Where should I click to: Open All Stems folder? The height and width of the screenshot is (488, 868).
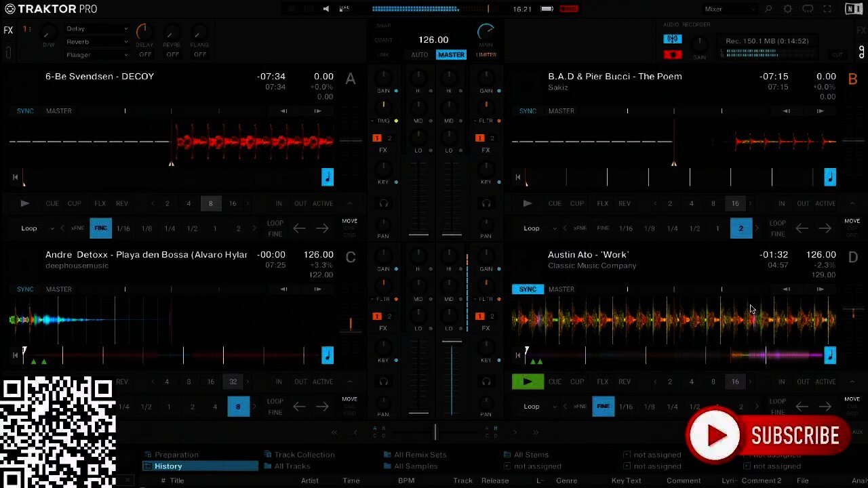tap(531, 455)
